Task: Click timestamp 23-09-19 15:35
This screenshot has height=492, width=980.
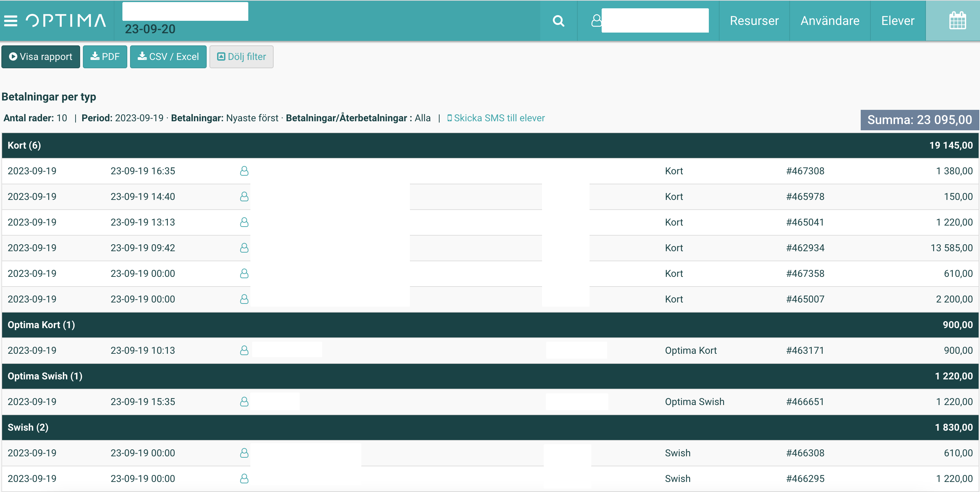Action: point(143,402)
